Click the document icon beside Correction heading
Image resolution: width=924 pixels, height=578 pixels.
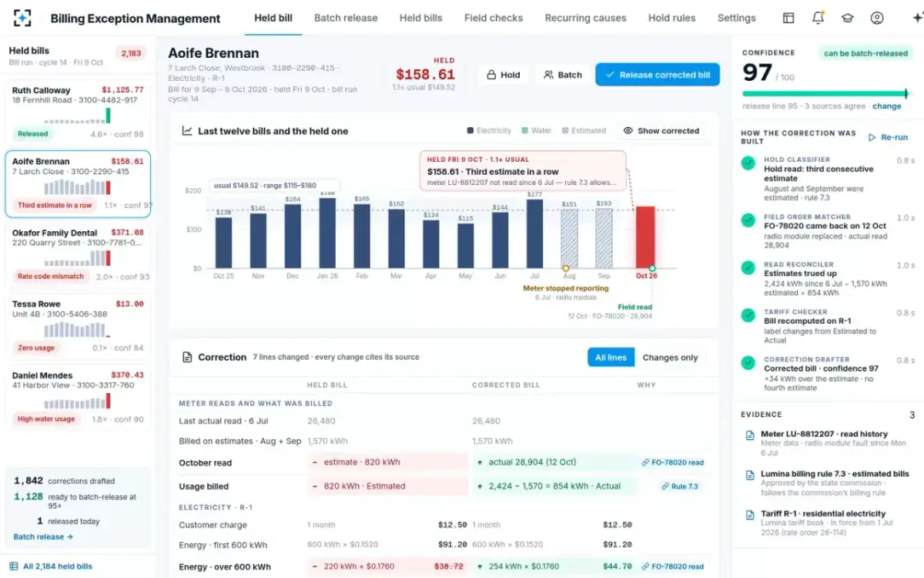(x=187, y=358)
